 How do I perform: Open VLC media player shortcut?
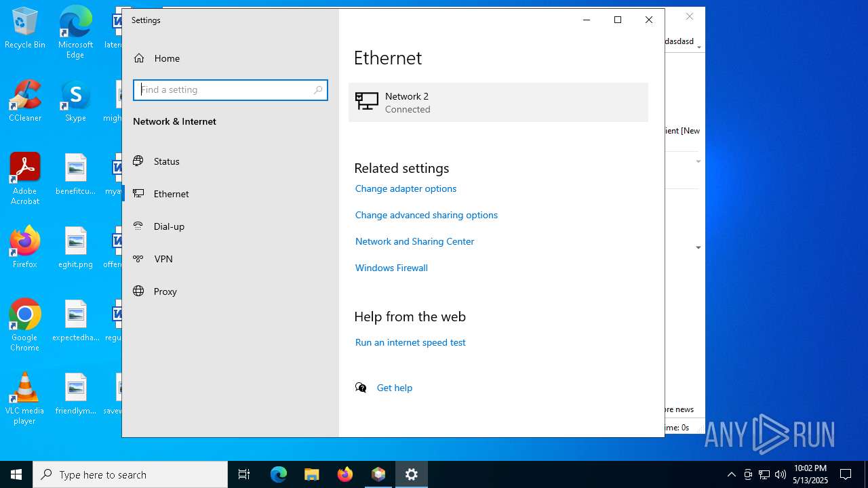click(25, 399)
